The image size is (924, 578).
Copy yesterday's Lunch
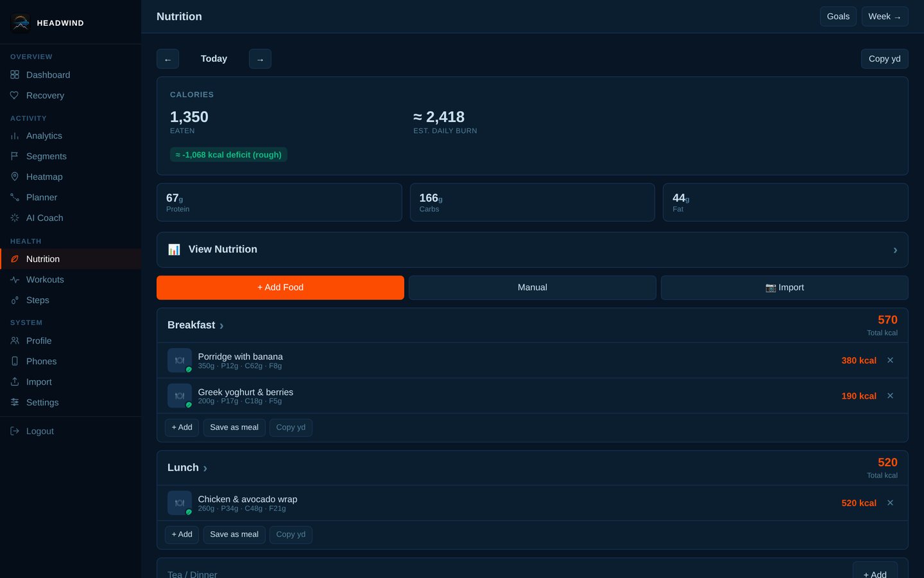coord(291,535)
